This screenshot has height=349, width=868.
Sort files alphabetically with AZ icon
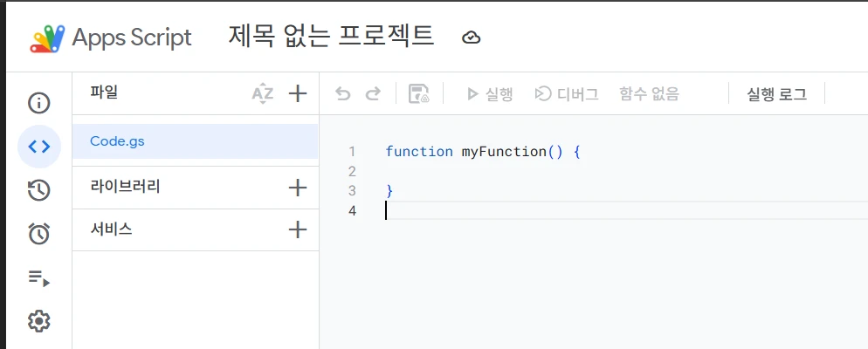point(262,93)
